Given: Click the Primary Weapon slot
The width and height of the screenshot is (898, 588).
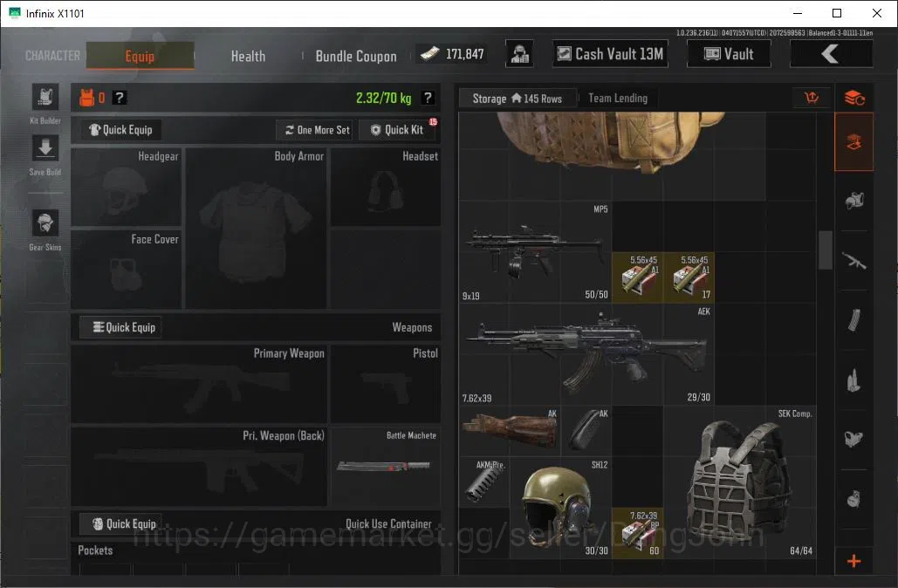Looking at the screenshot, I should tap(199, 384).
